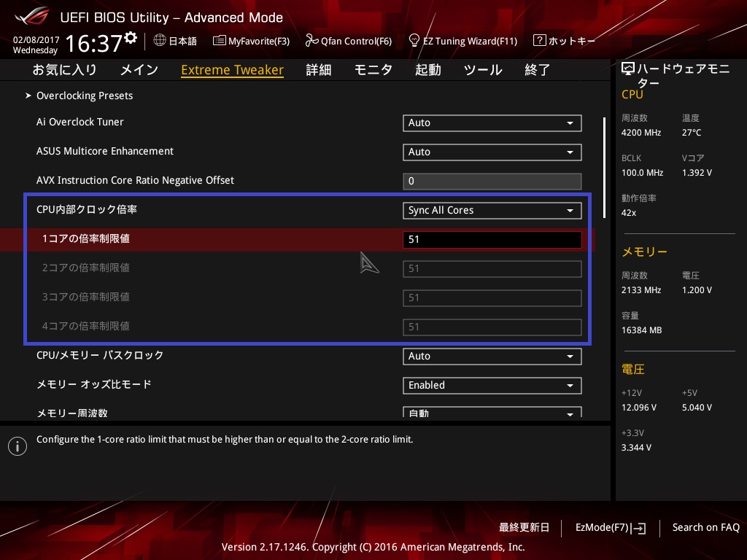The height and width of the screenshot is (560, 747).
Task: Select CPU内部クロック倍率 label
Action: tap(87, 209)
